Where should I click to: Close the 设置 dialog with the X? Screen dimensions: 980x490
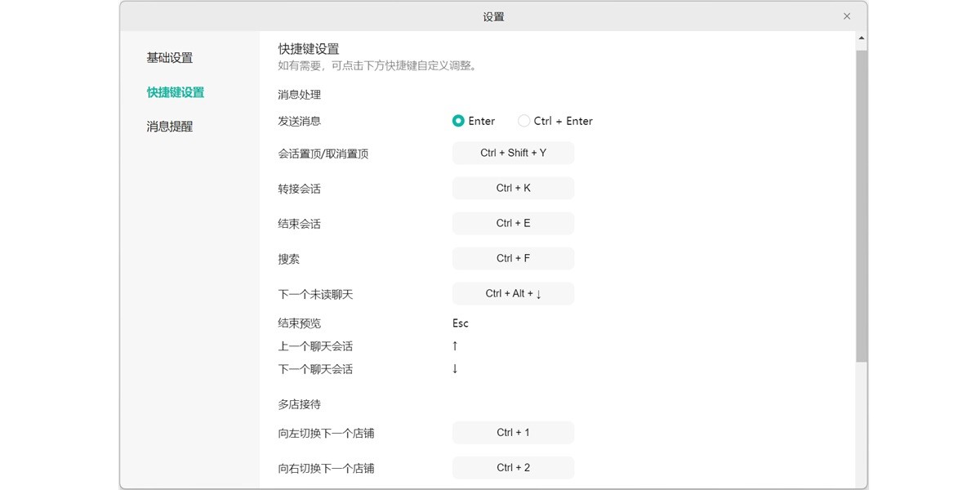click(x=847, y=16)
